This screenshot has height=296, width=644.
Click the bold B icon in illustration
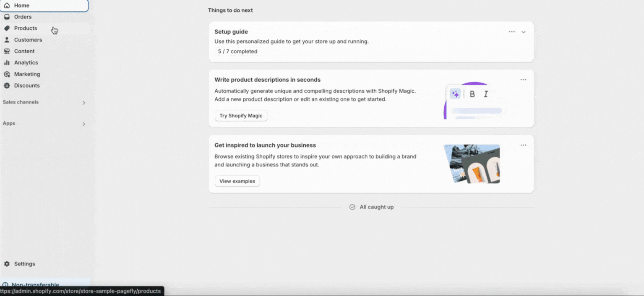coord(472,94)
